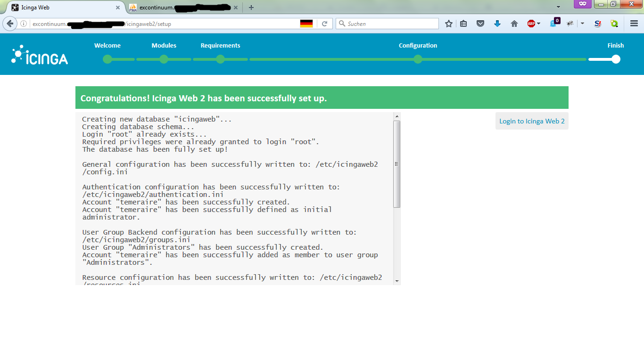Click the log panel scrollbar thumb
Screen dimensions: 644x343
pyautogui.click(x=396, y=164)
